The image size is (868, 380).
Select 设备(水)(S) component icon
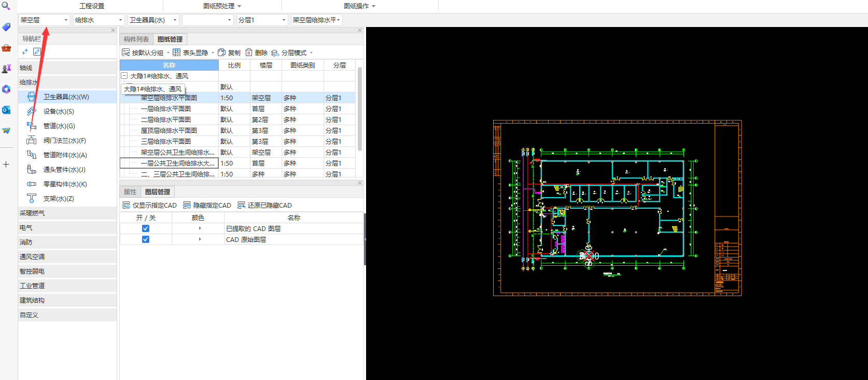point(32,112)
